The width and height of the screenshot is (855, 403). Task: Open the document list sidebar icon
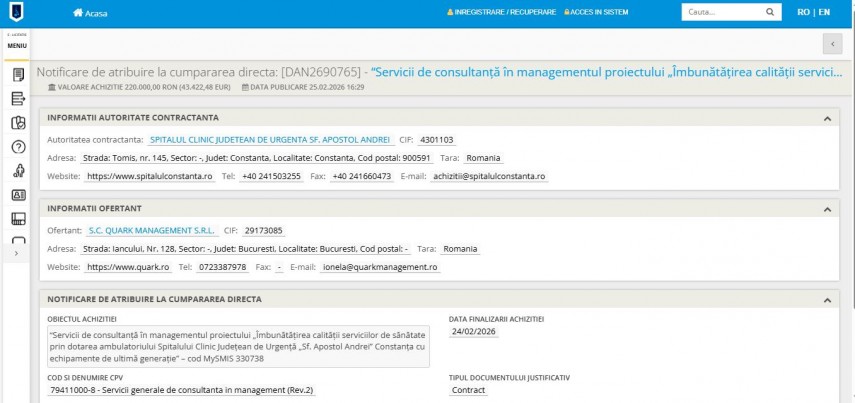click(17, 75)
